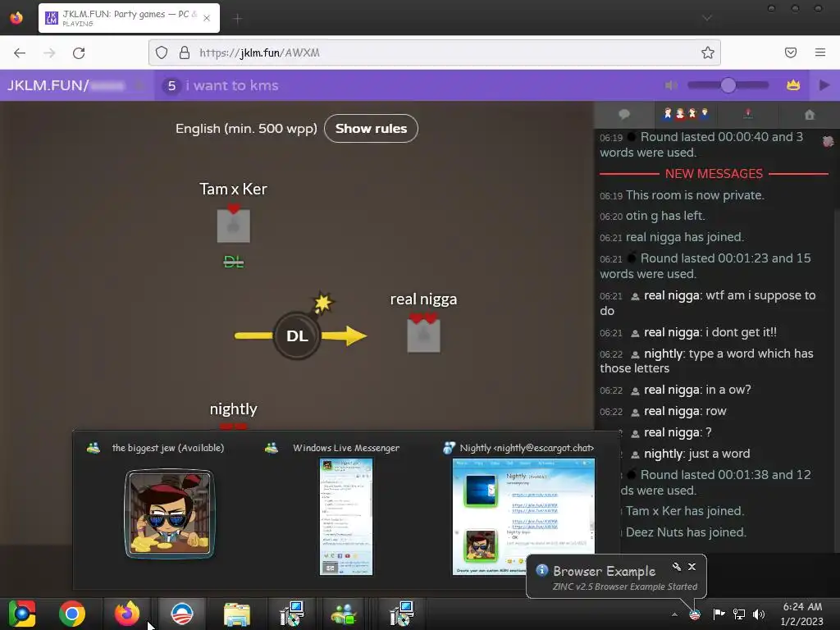Image resolution: width=840 pixels, height=630 pixels.
Task: Click the first installer computer taskbar icon
Action: click(292, 614)
